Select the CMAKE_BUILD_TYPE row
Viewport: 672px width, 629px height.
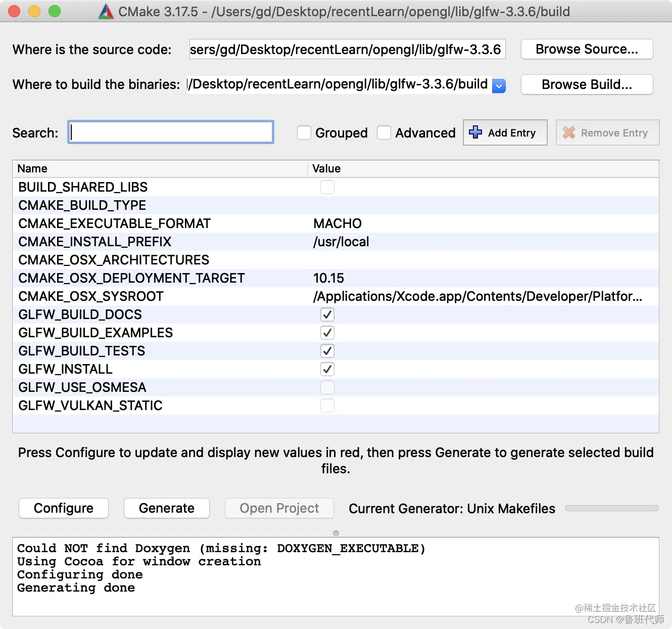click(335, 205)
